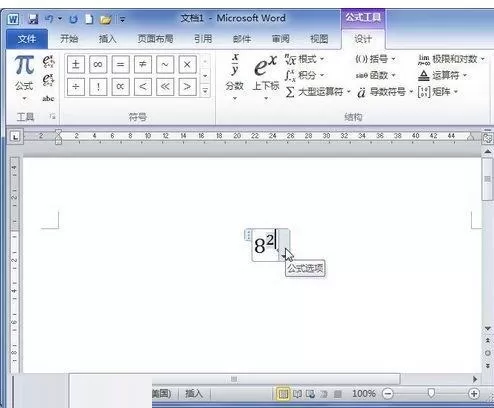The image size is (494, 408).
Task: Click the equation move handle
Action: tap(248, 235)
